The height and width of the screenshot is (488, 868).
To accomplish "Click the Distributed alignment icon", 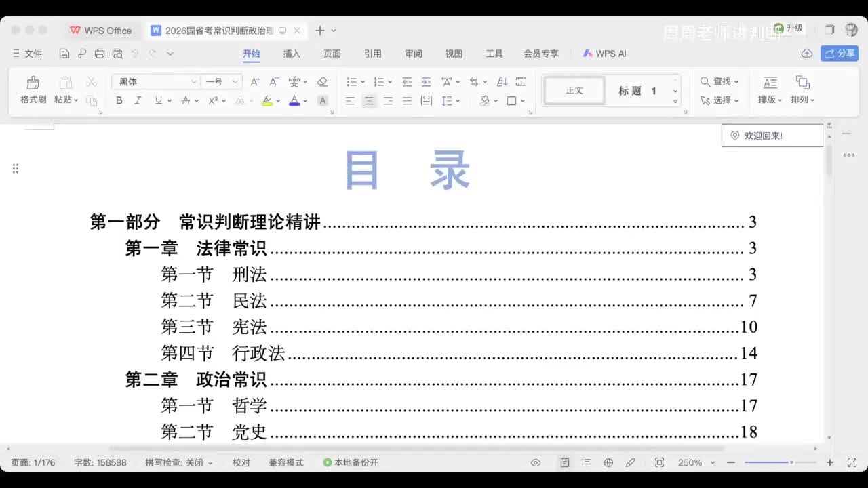I will coord(426,100).
